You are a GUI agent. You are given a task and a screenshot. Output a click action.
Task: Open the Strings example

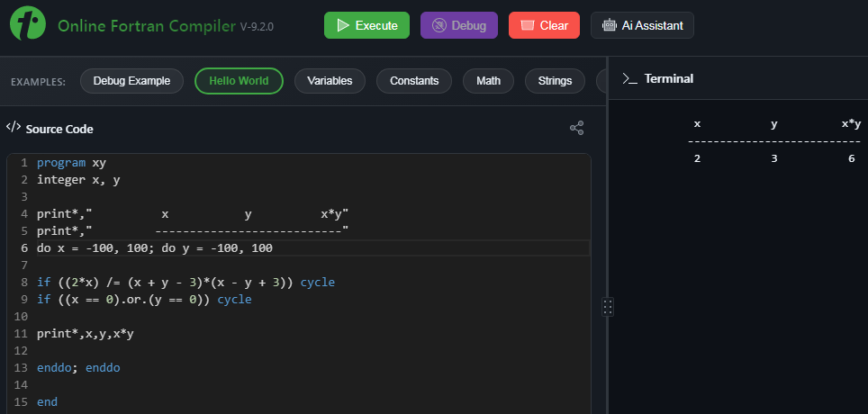click(x=555, y=81)
